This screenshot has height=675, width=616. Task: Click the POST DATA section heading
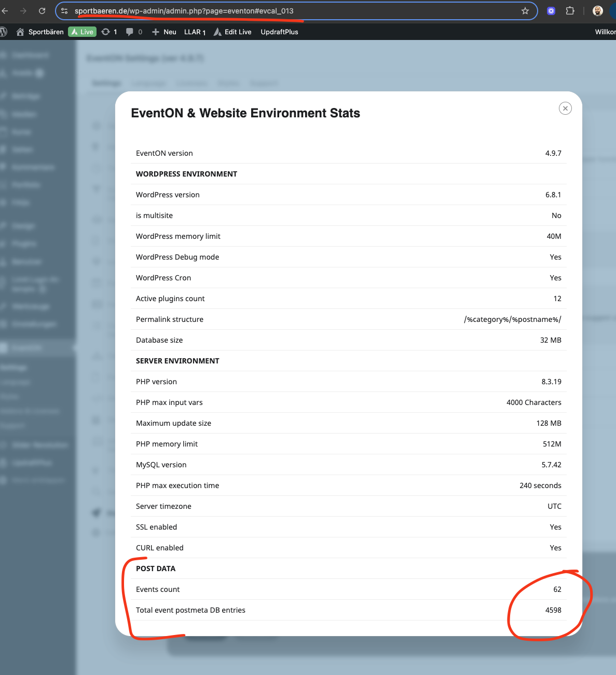click(x=156, y=569)
